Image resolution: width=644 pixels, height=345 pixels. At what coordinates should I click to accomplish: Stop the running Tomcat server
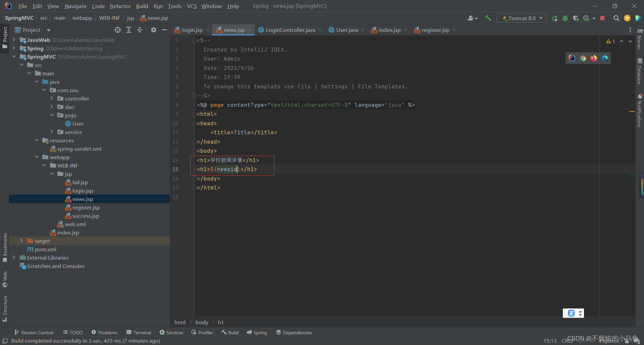[x=602, y=18]
